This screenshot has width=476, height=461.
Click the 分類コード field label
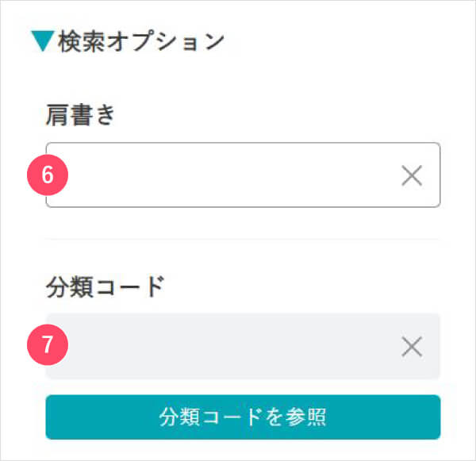pos(106,286)
